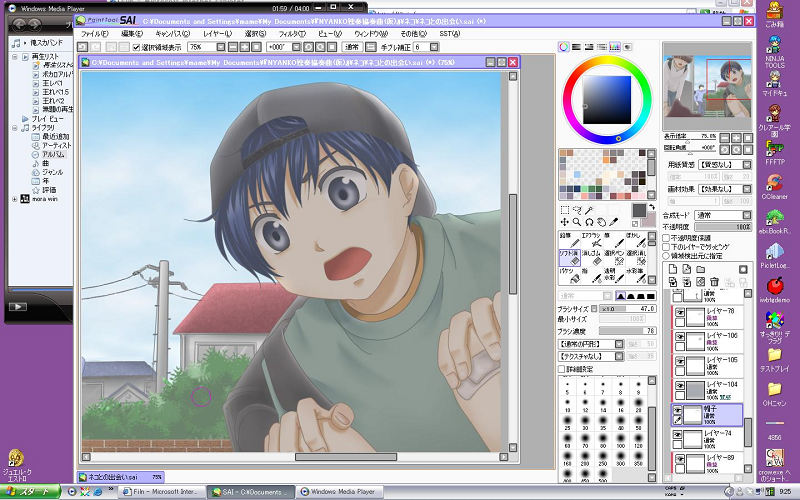Select 領域検出元に指定 radio button

tap(666, 256)
